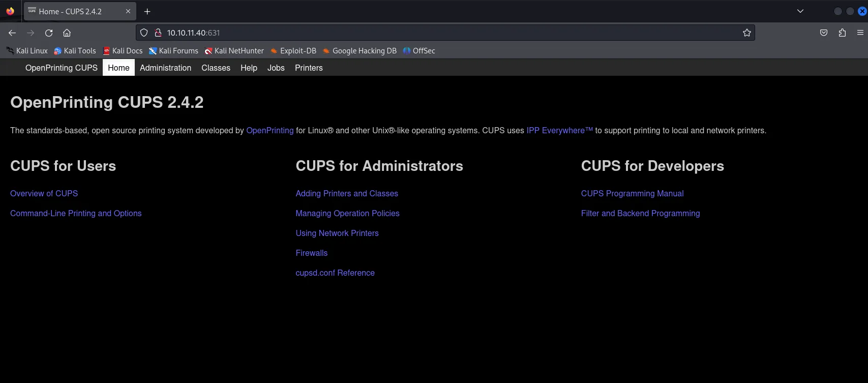The image size is (868, 383).
Task: Open the Kali Tools bookmark
Action: click(x=75, y=51)
